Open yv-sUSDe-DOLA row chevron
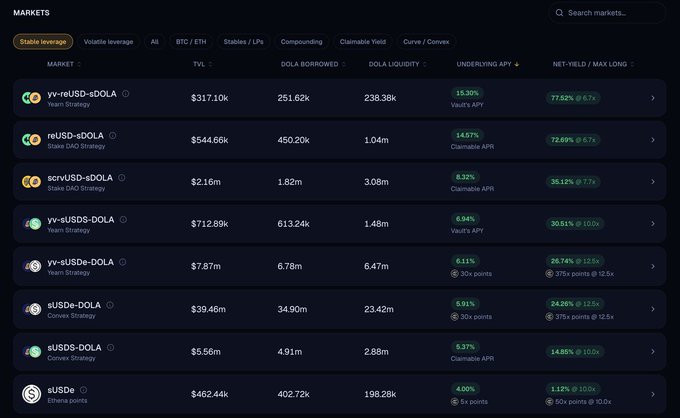 pos(653,266)
